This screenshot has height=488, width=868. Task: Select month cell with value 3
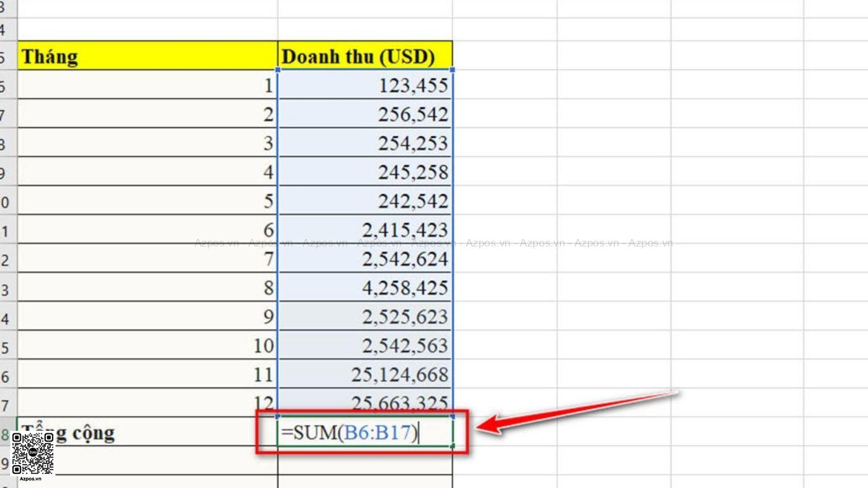click(x=147, y=143)
